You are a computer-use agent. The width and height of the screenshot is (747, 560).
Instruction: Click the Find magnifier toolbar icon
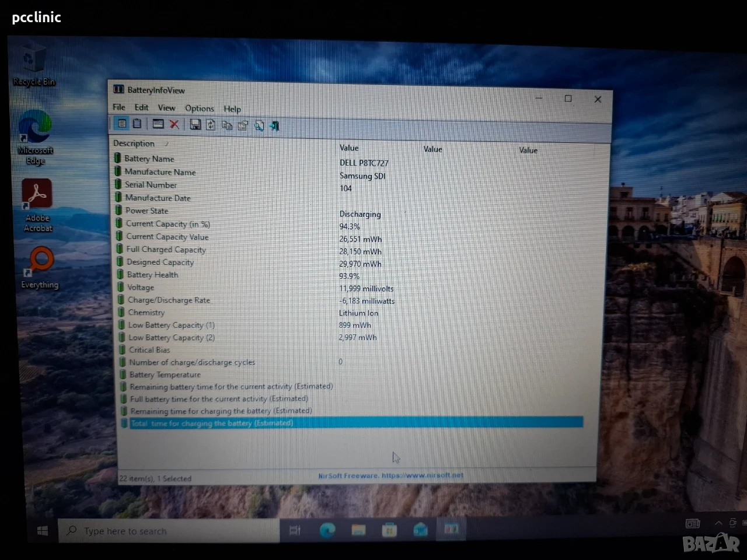[x=259, y=126]
